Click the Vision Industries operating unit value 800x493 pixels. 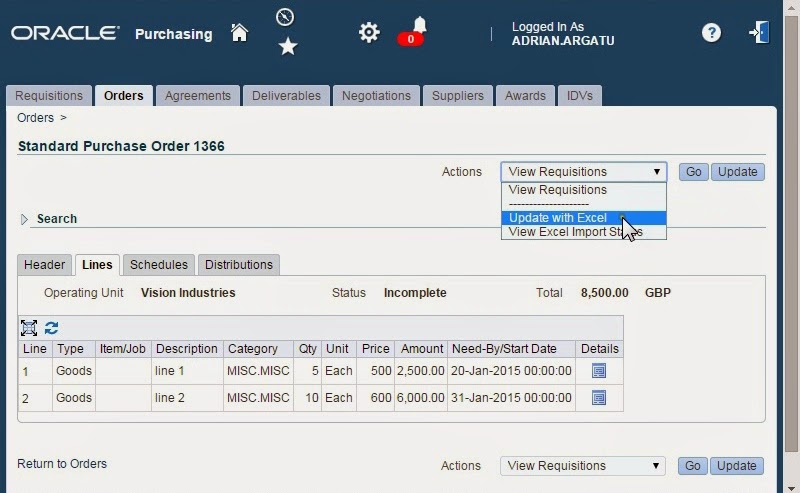(x=188, y=293)
